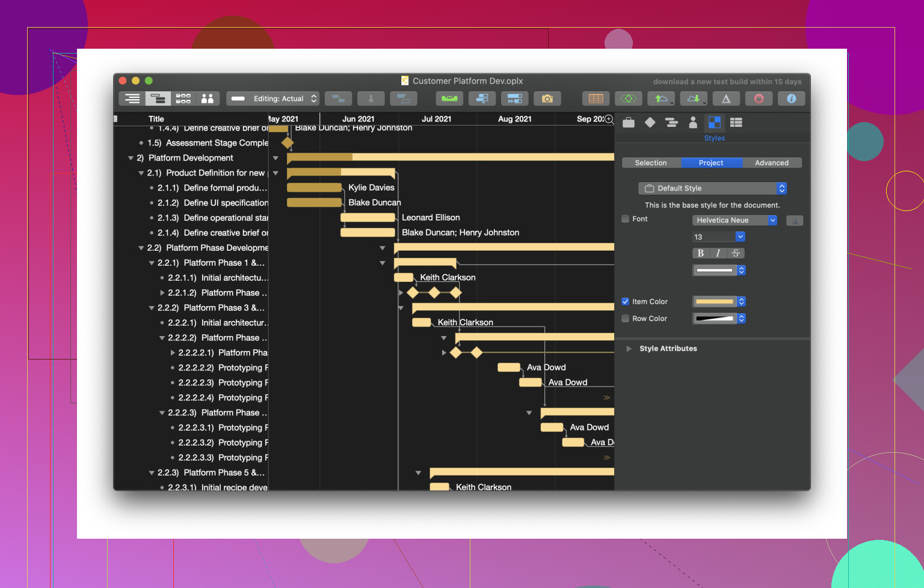Click the green Level Resources toolbar icon
This screenshot has width=924, height=588.
(x=449, y=99)
